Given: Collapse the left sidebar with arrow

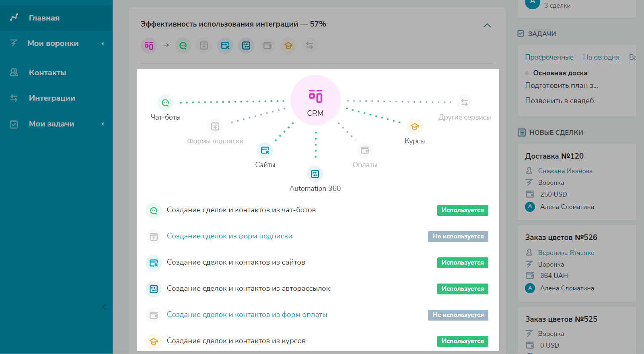Looking at the screenshot, I should click(104, 307).
